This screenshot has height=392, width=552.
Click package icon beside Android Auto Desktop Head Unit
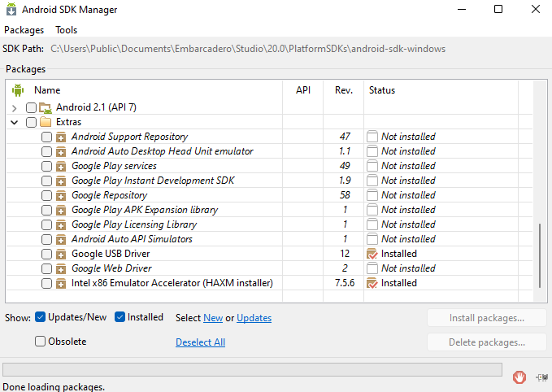click(61, 152)
